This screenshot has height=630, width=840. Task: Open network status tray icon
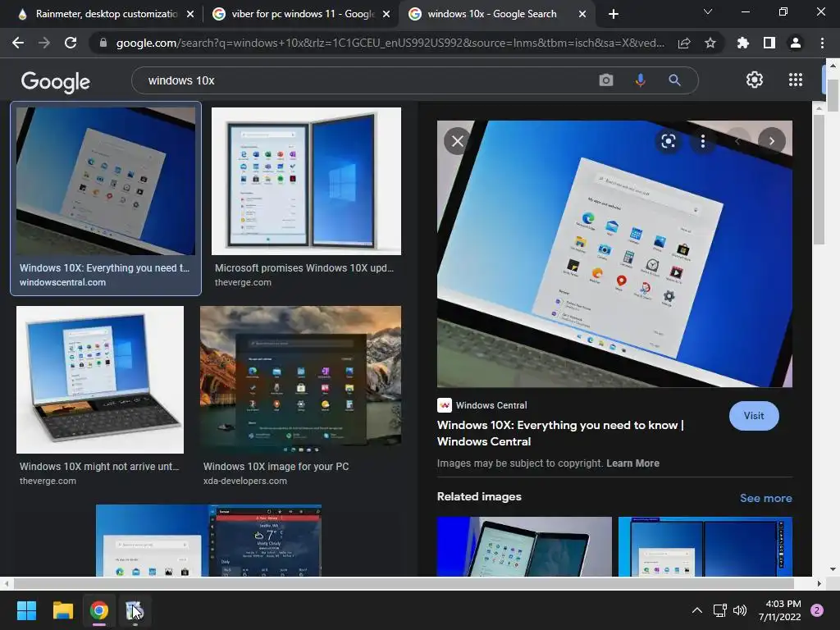719,610
